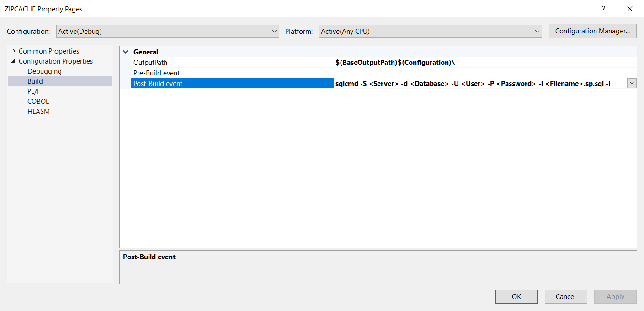Image resolution: width=644 pixels, height=311 pixels.
Task: Select the Build page in the tree
Action: 35,81
